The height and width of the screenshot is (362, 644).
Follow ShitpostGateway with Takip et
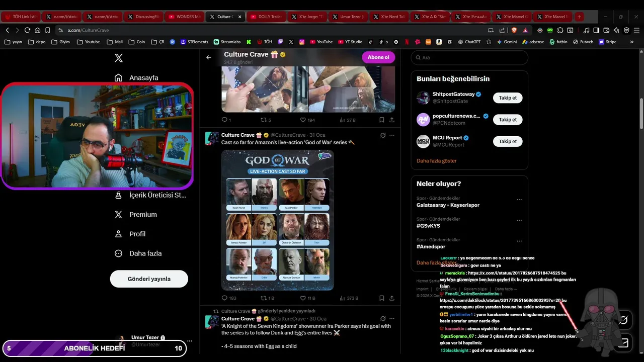tap(508, 98)
